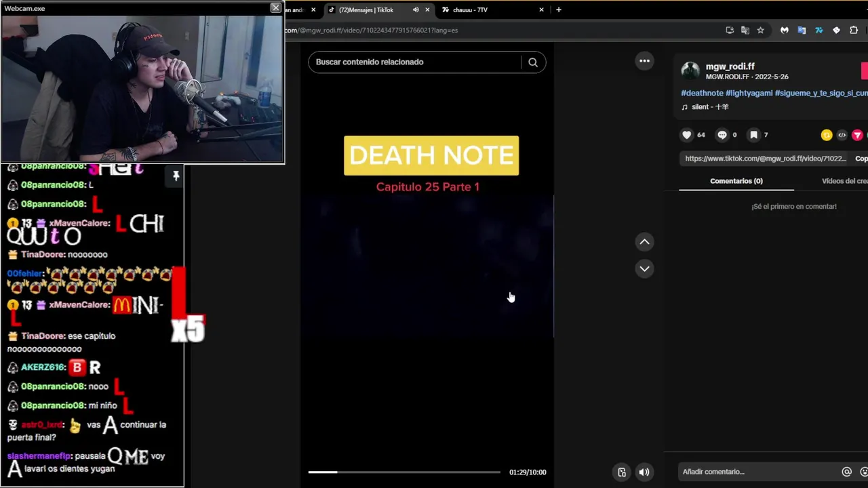The width and height of the screenshot is (868, 488).
Task: Mute TikTok tab via speaker icon
Action: tap(416, 9)
